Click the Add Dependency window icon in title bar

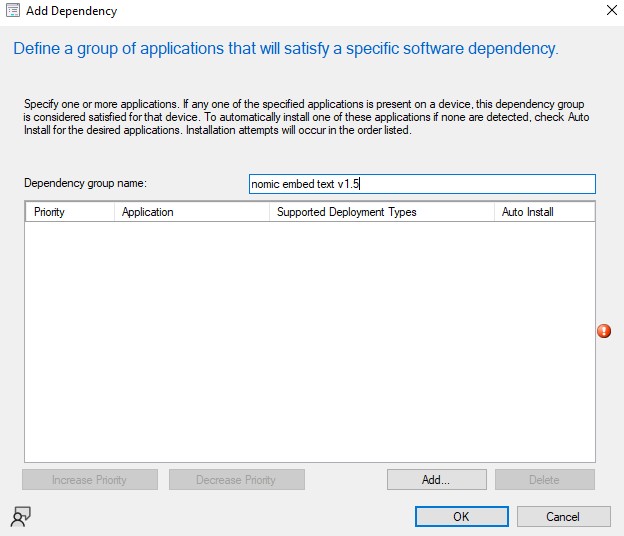[13, 11]
